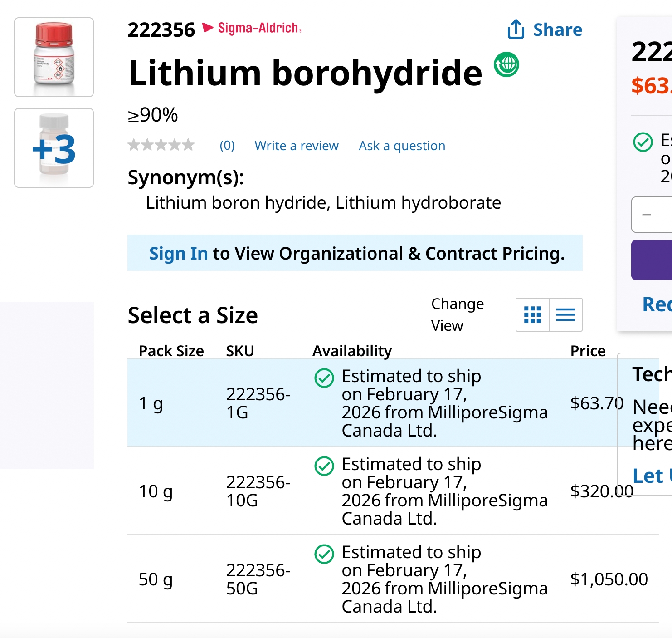
Task: Open the Write a review link
Action: (297, 146)
